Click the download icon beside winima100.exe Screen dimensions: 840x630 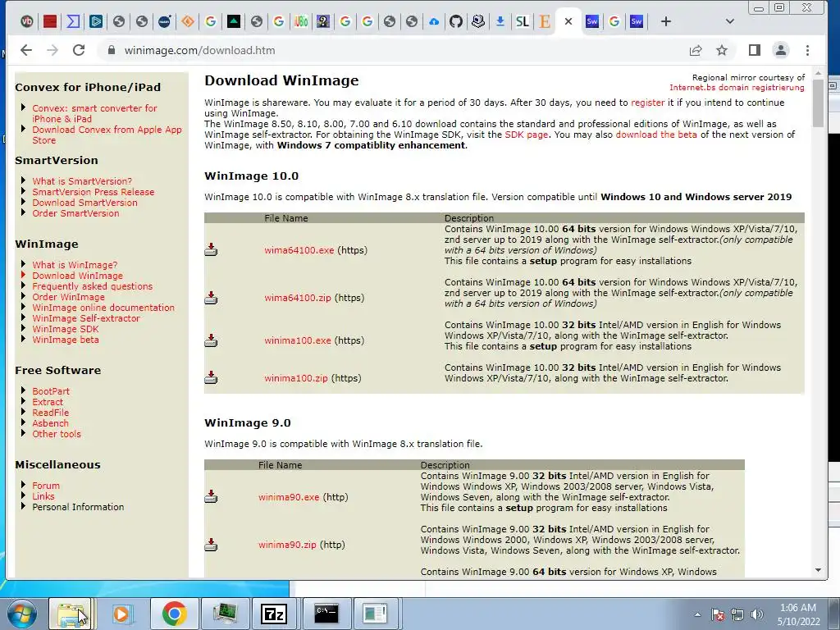tap(211, 340)
